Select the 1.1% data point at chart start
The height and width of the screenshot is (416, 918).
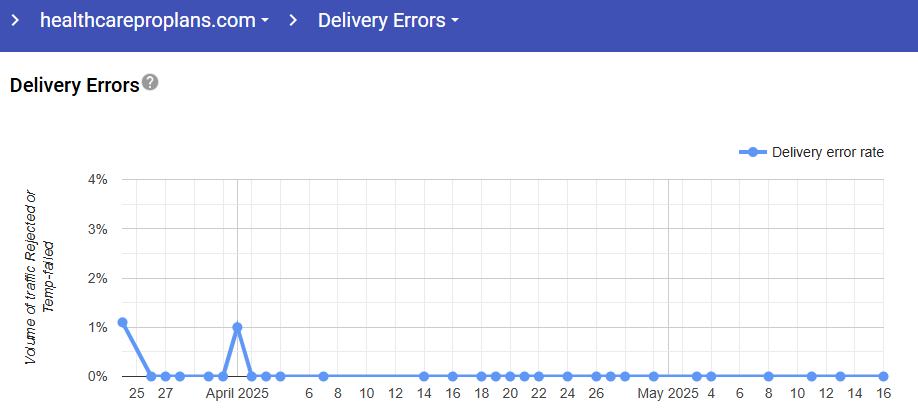[x=122, y=322]
